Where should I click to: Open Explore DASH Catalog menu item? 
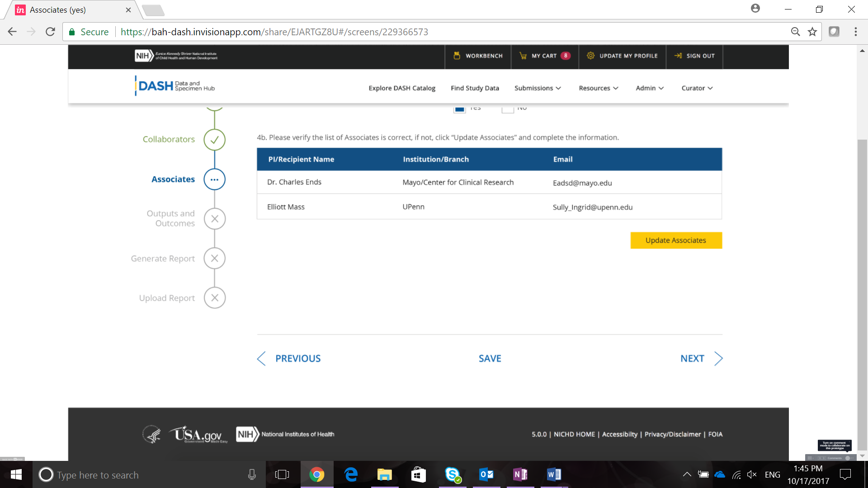pos(401,88)
